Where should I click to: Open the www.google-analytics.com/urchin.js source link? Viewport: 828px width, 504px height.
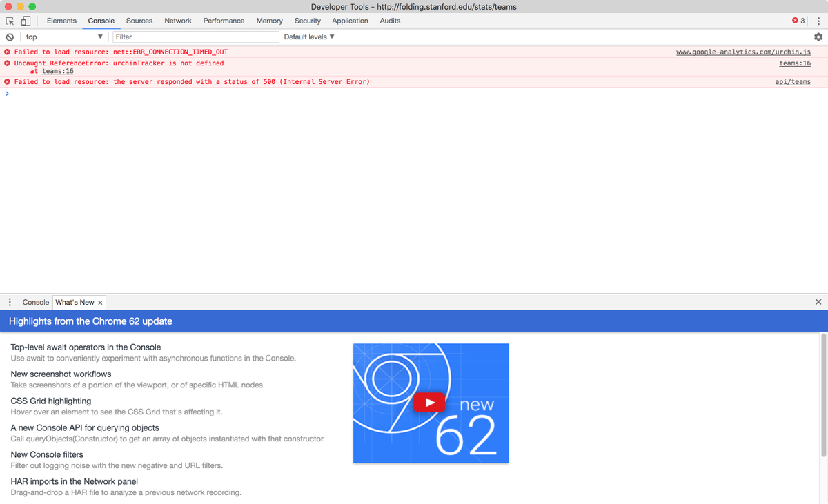tap(743, 52)
